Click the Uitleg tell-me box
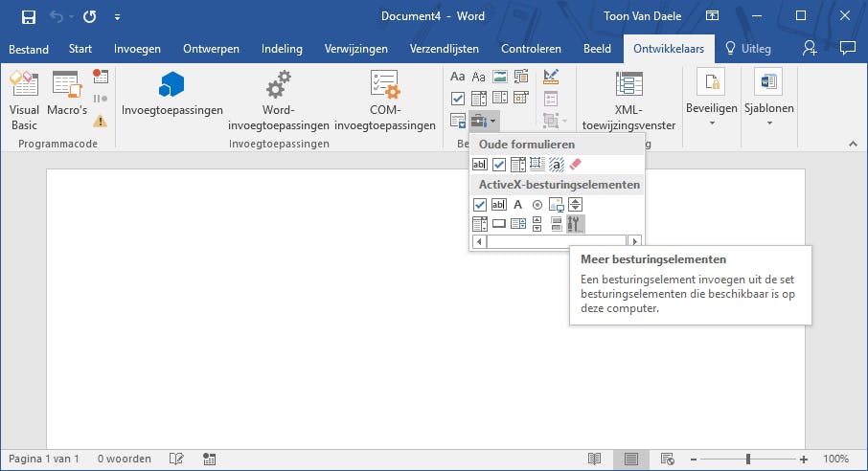Image resolution: width=868 pixels, height=471 pixels. coord(748,49)
